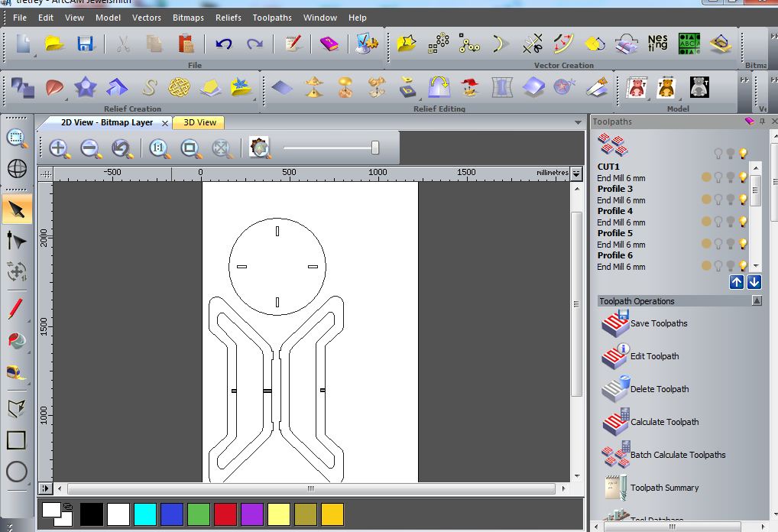Open the Toolpaths menu
This screenshot has width=778, height=532.
271,18
